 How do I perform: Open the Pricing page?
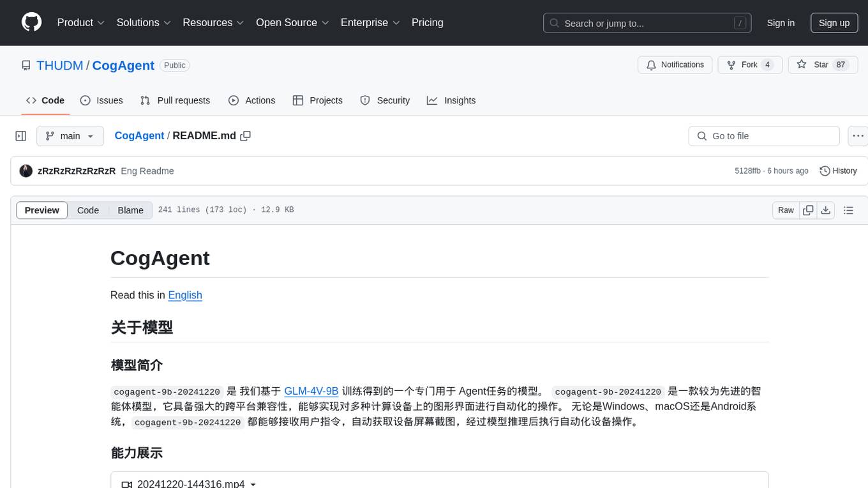coord(428,22)
